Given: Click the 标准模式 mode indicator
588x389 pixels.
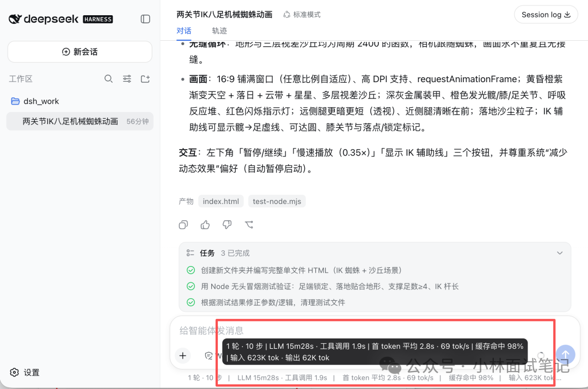Looking at the screenshot, I should click(302, 15).
